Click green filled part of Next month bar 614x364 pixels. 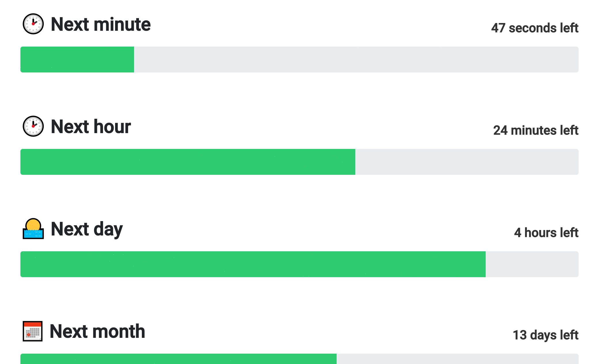point(178,359)
